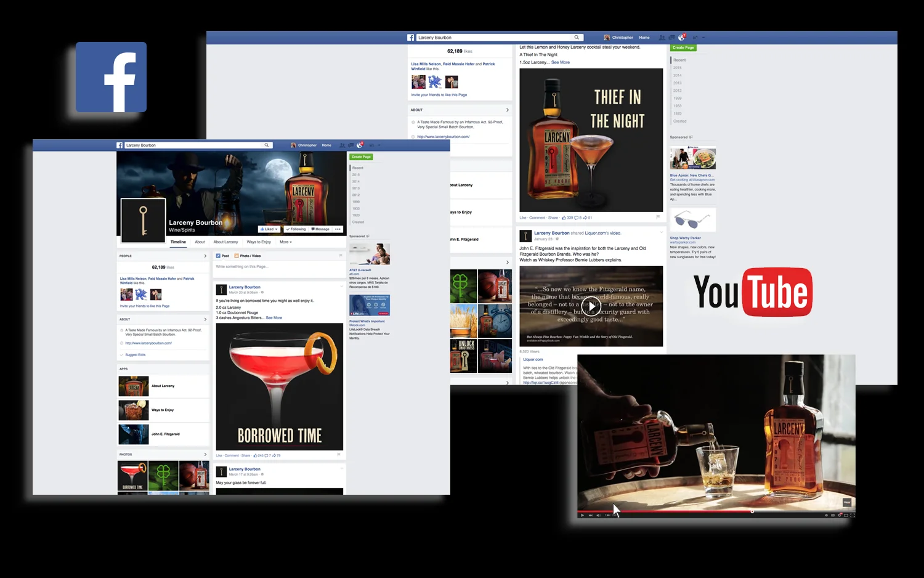Open privacy shortcuts icon in the rear Facebook window
Image resolution: width=924 pixels, height=578 pixels.
(695, 38)
